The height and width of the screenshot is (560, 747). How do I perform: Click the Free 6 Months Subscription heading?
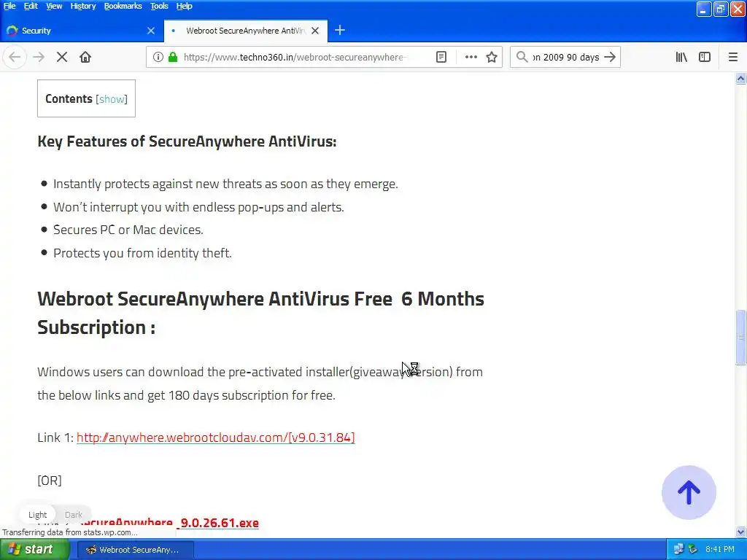[x=260, y=313]
